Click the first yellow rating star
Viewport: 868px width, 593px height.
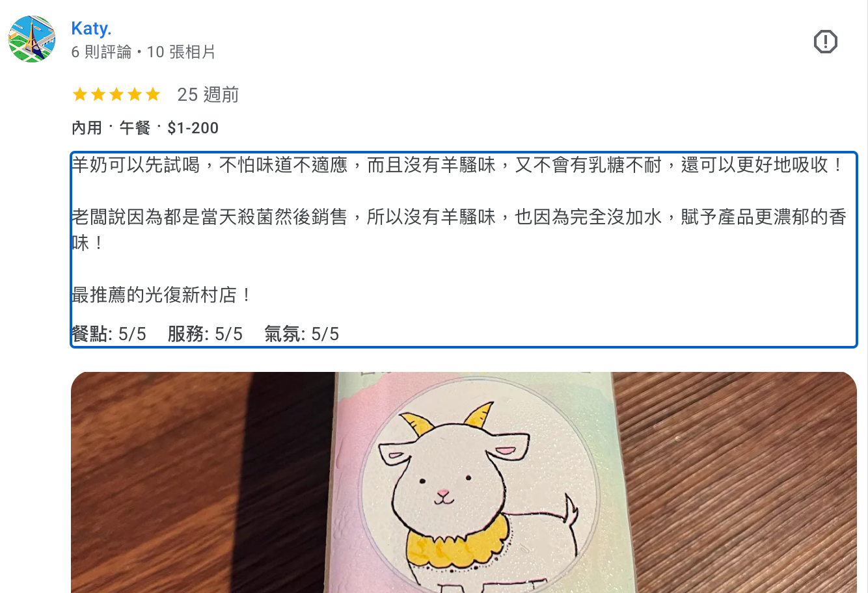tap(80, 95)
